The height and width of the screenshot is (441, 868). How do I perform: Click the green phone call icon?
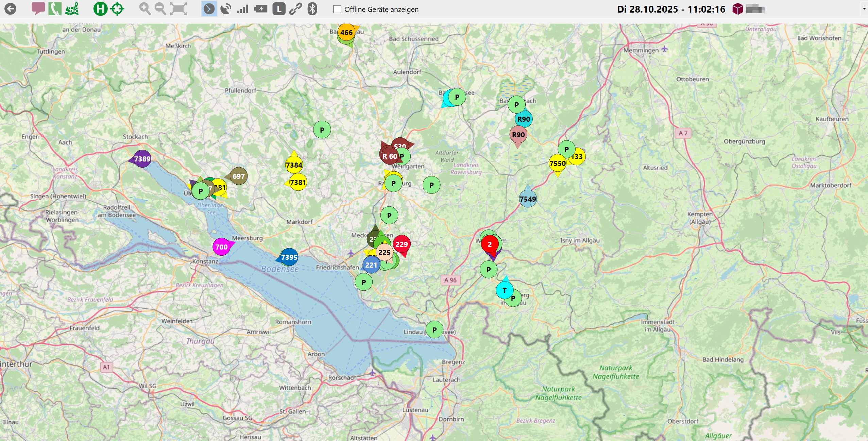(x=55, y=9)
